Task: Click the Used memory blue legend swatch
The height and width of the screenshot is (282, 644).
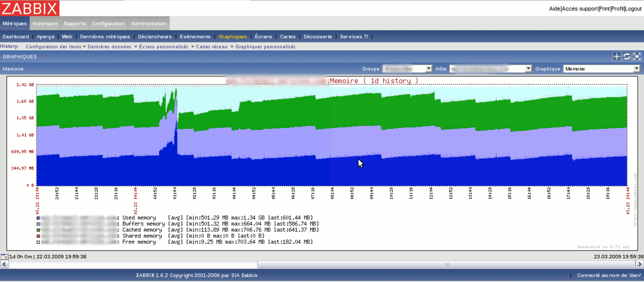Action: (x=37, y=216)
